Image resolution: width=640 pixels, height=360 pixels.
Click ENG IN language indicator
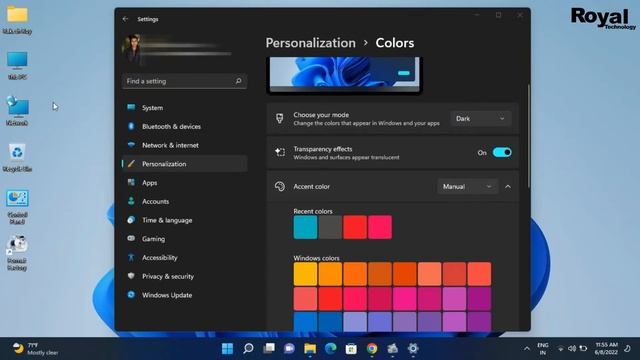coord(542,349)
